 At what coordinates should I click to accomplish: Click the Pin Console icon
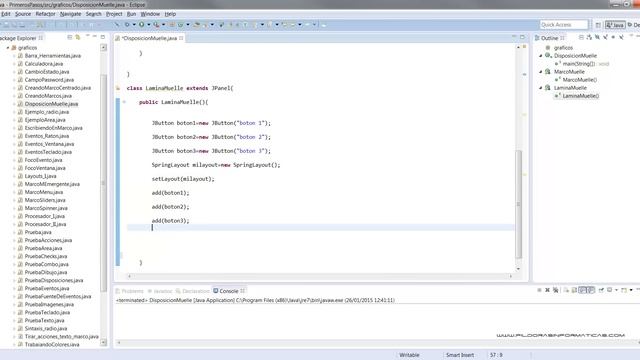[x=601, y=290]
